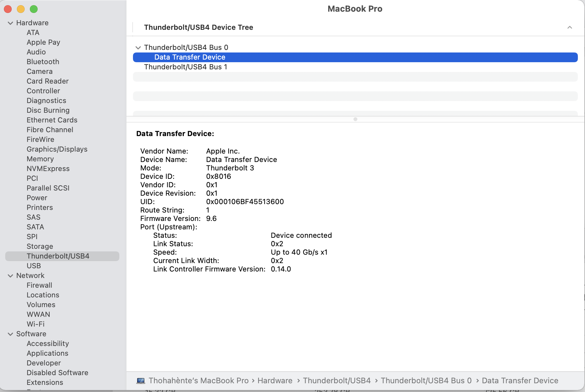Image resolution: width=585 pixels, height=392 pixels.
Task: Click the Mode value Thunderbolt 3
Action: [x=230, y=168]
